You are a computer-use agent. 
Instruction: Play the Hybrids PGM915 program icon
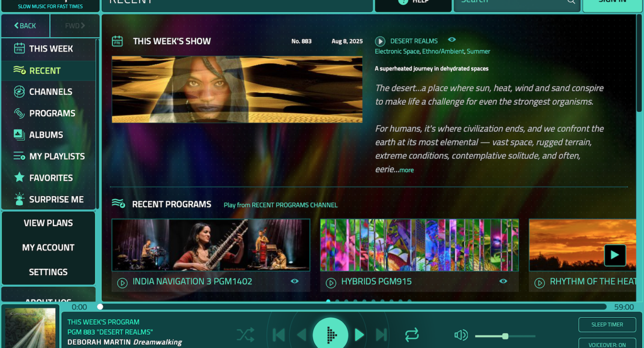pyautogui.click(x=331, y=283)
